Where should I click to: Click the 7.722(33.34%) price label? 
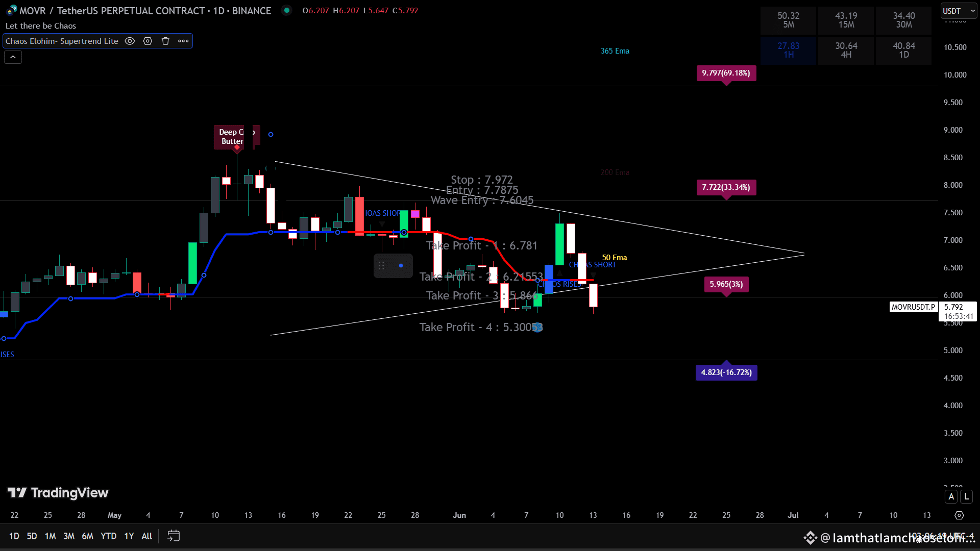[726, 187]
